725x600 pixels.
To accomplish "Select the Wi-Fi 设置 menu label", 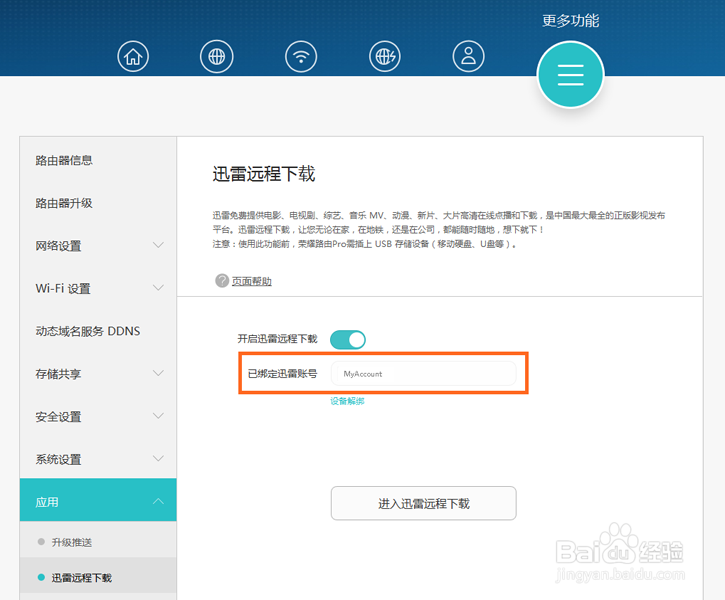I will pos(63,288).
